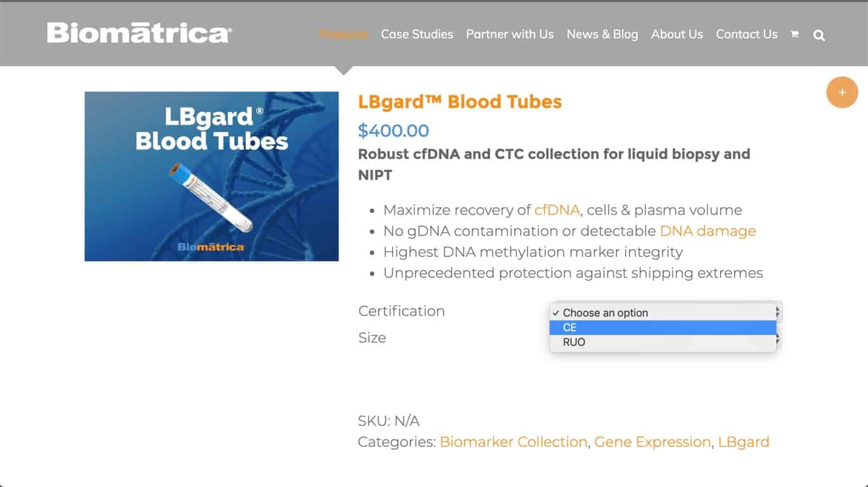Choose the 'Choose an option' entry
The height and width of the screenshot is (487, 868).
[x=663, y=313]
